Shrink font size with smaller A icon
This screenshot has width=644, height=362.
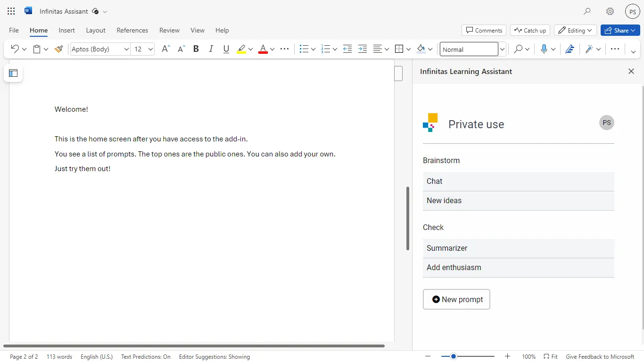(181, 49)
